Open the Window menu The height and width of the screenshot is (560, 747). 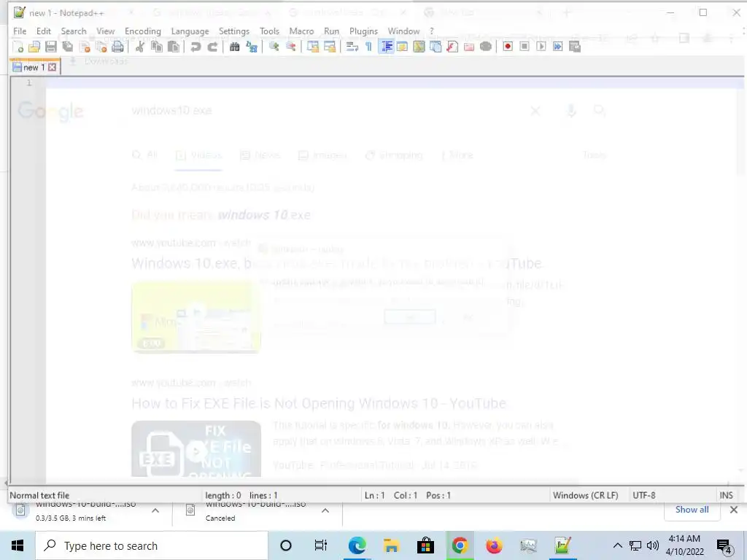403,31
